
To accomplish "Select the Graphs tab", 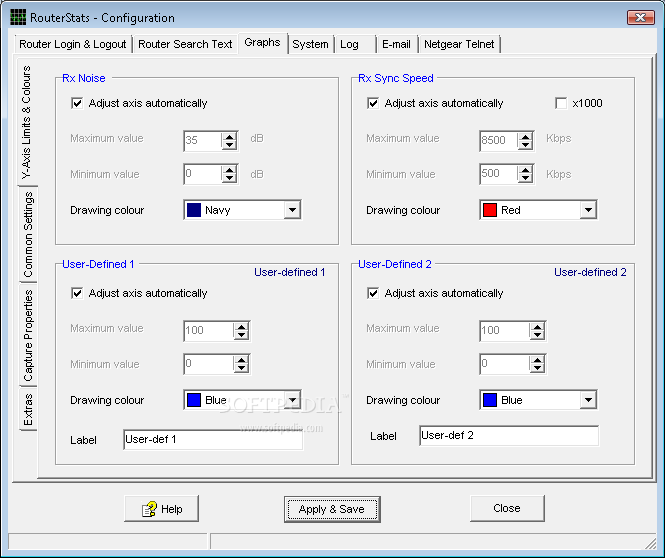I will [x=263, y=43].
